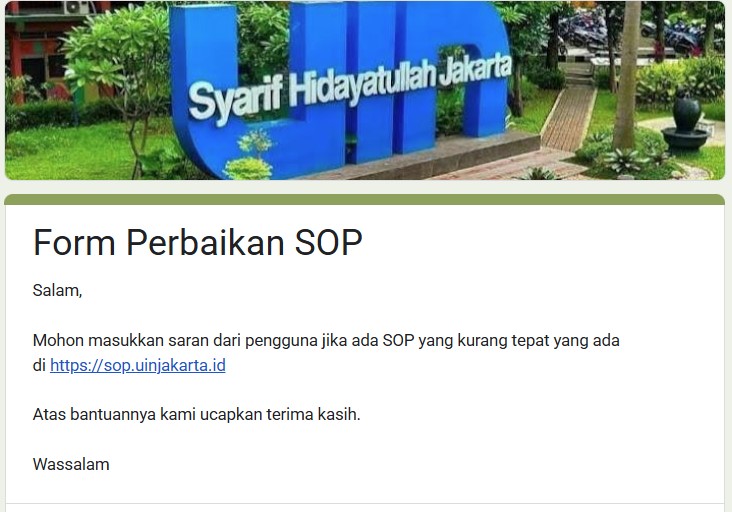
Task: Click the Mohon masukkan saran paragraph
Action: 326,352
